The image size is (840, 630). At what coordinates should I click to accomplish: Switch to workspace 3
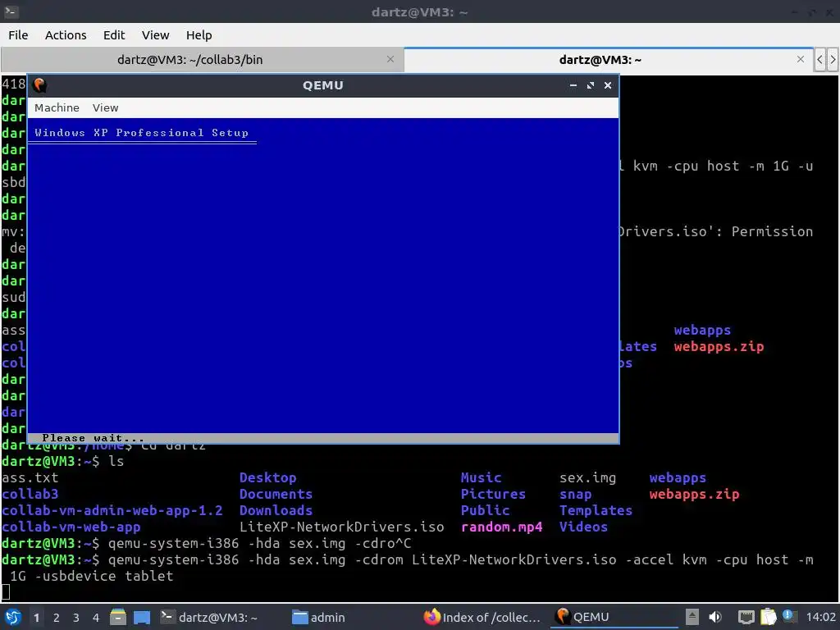coord(76,618)
